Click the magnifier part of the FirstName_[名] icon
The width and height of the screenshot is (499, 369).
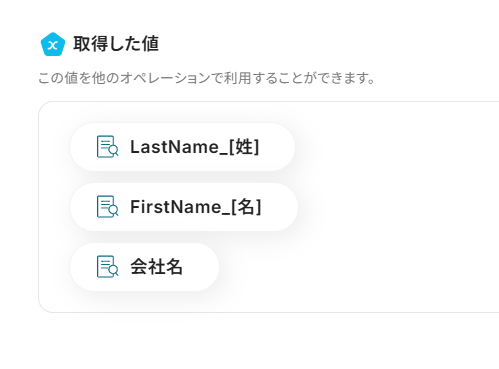coord(114,211)
